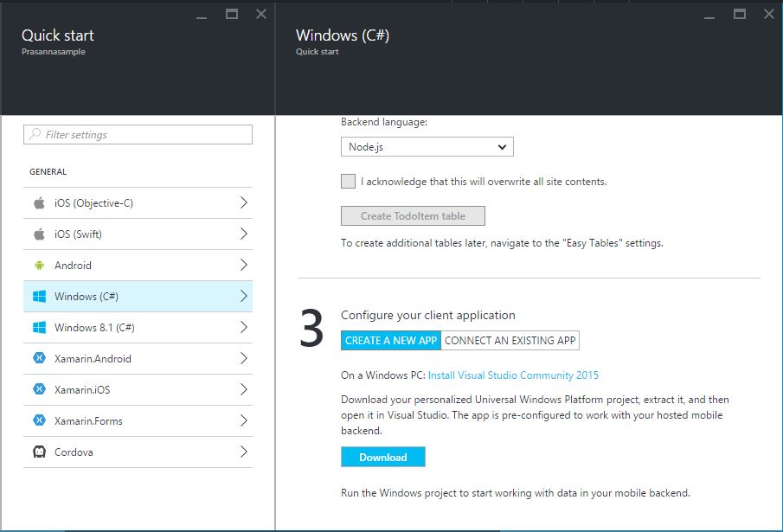The image size is (783, 532).
Task: Click the Apple icon for iOS (Objective-C)
Action: tap(39, 203)
